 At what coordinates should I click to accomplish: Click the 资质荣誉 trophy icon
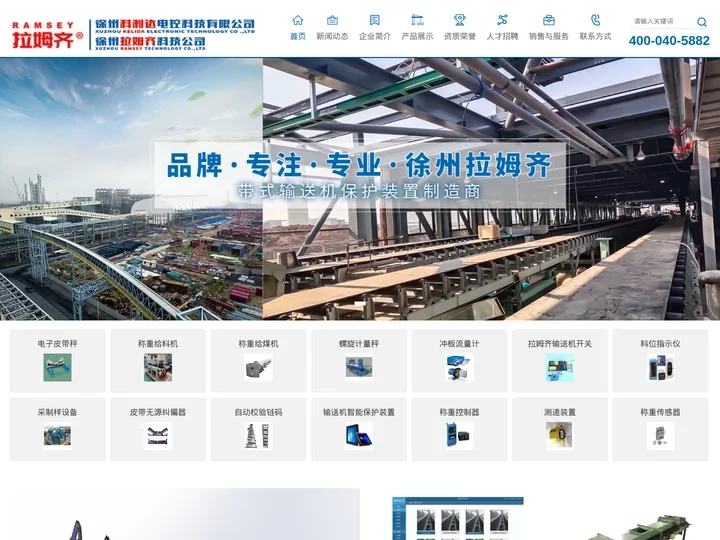click(459, 20)
